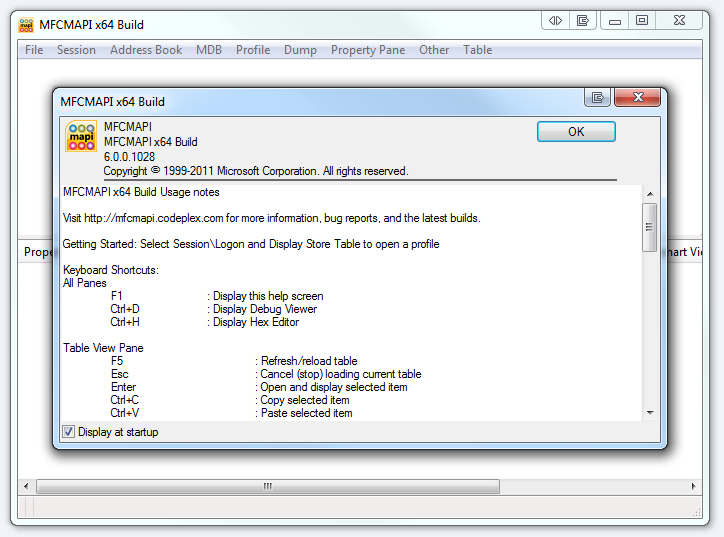Image resolution: width=724 pixels, height=537 pixels.
Task: Click the extra title bar button beside double-arrow
Action: pyautogui.click(x=584, y=20)
